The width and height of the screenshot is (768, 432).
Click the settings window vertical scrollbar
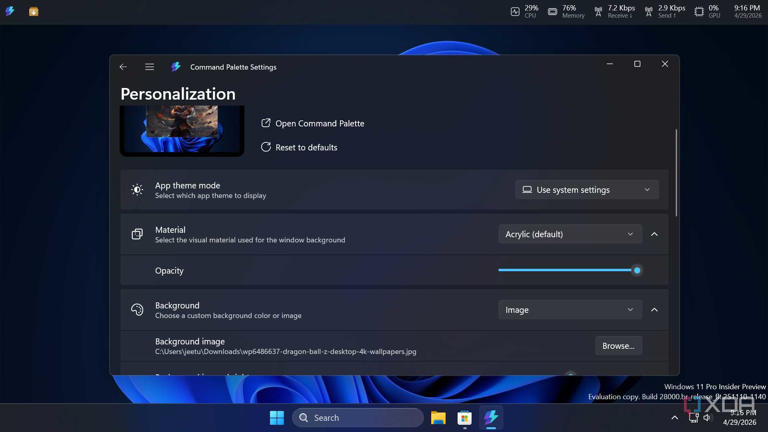coord(676,172)
